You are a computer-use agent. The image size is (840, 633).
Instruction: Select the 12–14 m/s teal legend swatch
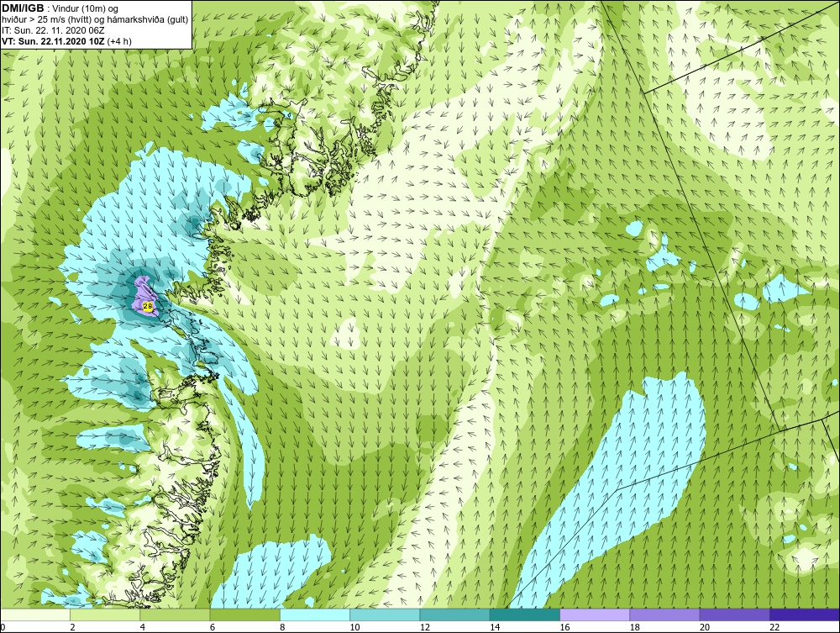click(454, 615)
